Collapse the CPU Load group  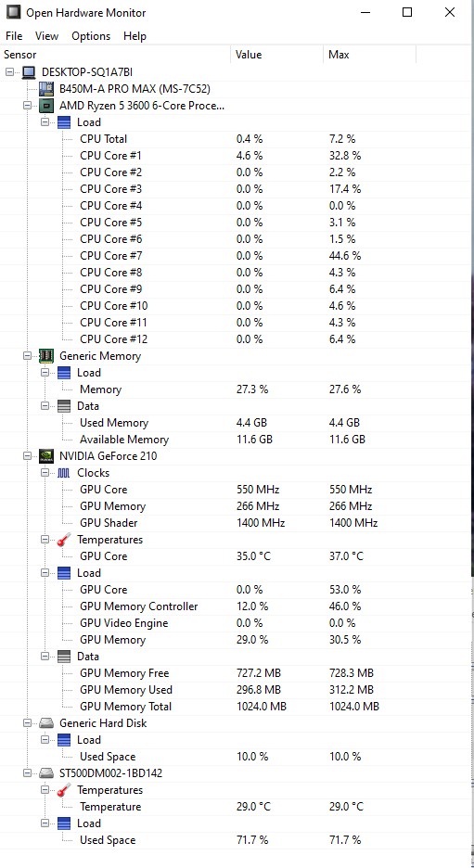[45, 121]
